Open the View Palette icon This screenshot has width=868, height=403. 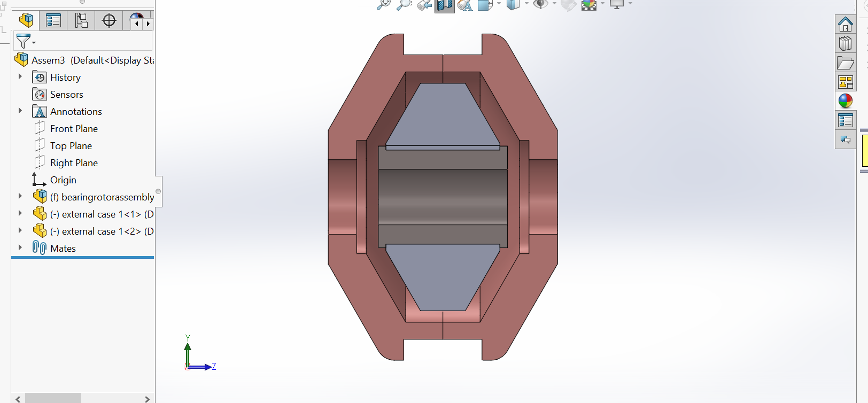point(846,82)
